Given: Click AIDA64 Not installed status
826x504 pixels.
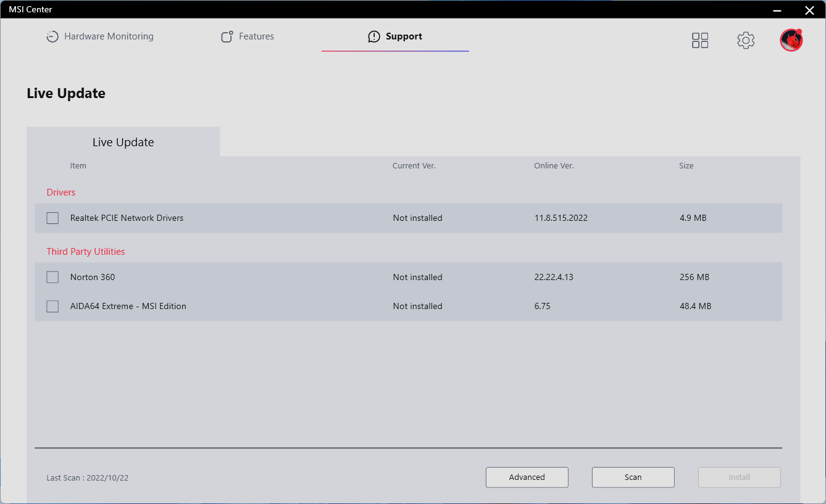Looking at the screenshot, I should click(x=418, y=306).
